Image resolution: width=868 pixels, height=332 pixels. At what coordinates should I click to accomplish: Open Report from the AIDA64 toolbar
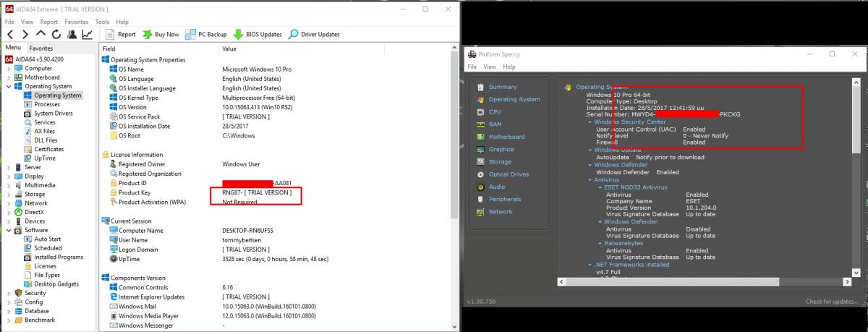point(121,34)
